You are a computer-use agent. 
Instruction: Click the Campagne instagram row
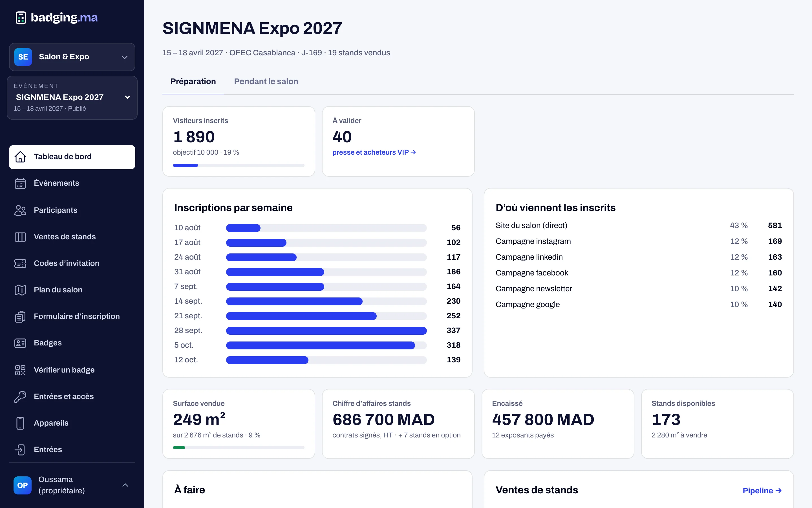639,241
